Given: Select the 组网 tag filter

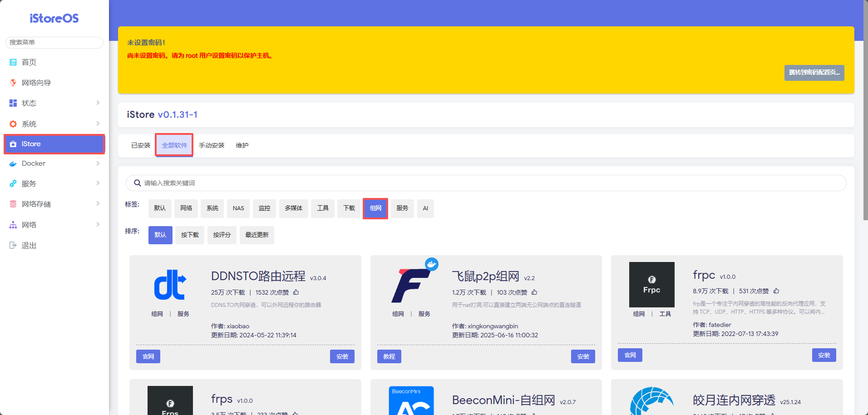Looking at the screenshot, I should click(x=375, y=208).
